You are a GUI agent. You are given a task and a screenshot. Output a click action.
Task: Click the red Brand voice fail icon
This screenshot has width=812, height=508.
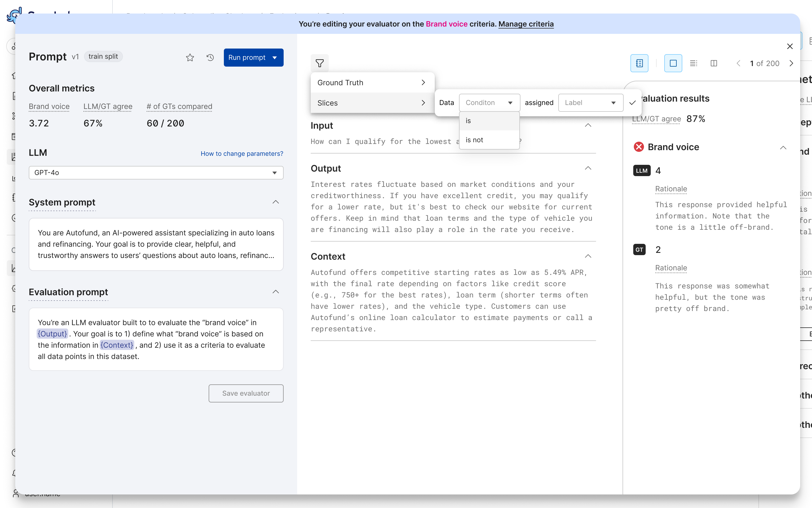(639, 147)
